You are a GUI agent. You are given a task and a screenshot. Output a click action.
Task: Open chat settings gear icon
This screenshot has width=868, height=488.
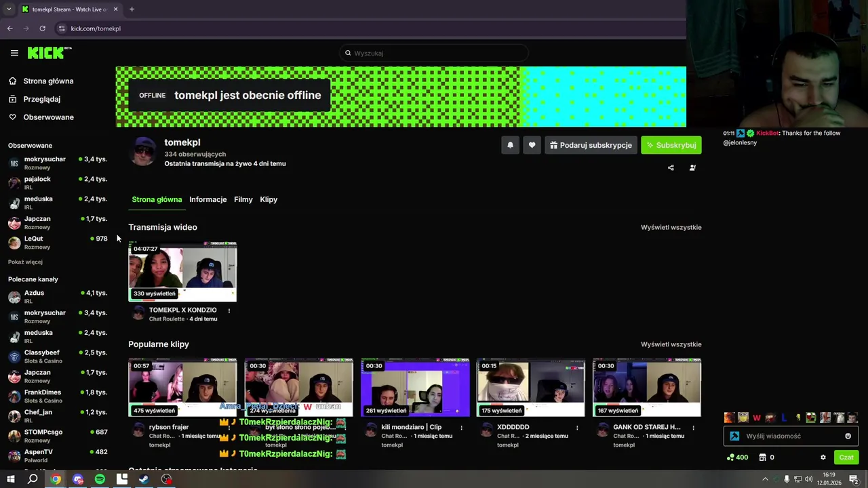(823, 457)
